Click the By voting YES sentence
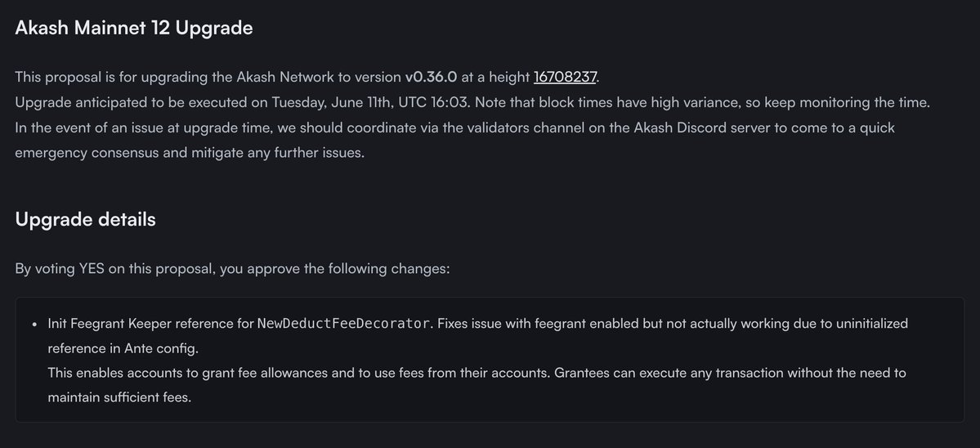This screenshot has height=448, width=980. 232,269
